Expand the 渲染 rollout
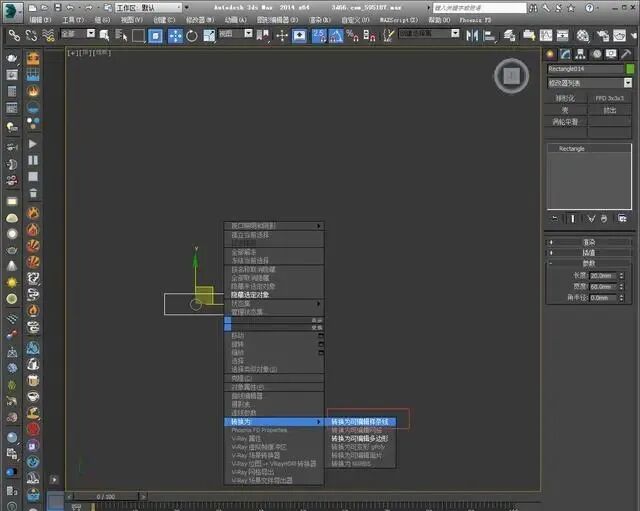Viewport: 640px width, 511px height. [x=589, y=242]
